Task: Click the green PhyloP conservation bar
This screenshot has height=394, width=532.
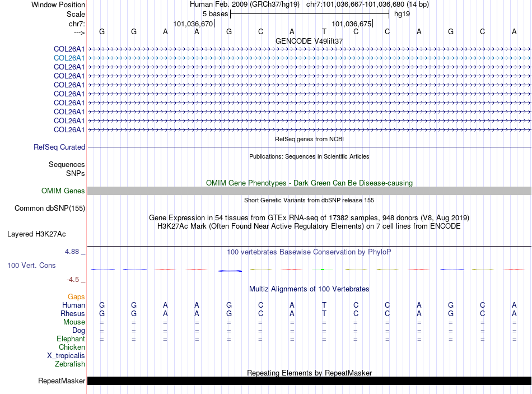Action: click(323, 270)
